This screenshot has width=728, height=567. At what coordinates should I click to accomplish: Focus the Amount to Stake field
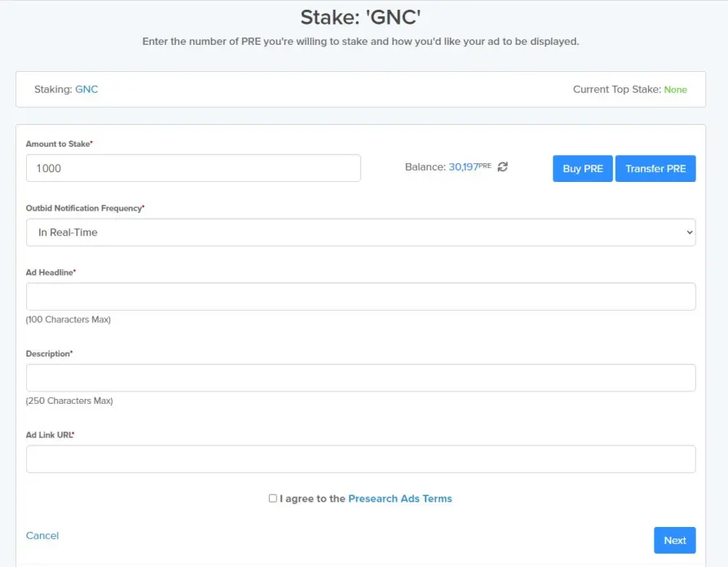(193, 168)
